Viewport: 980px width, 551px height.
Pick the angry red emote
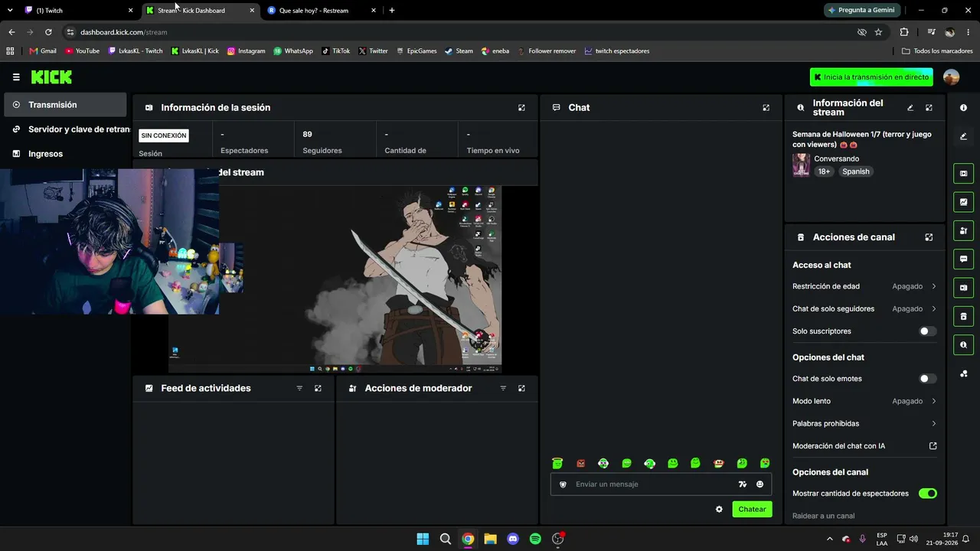pos(580,463)
